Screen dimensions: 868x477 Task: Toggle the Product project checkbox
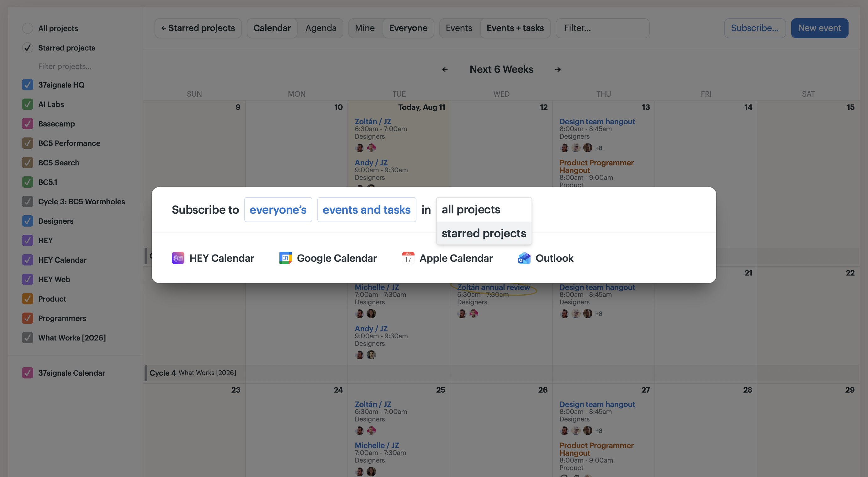(x=28, y=299)
